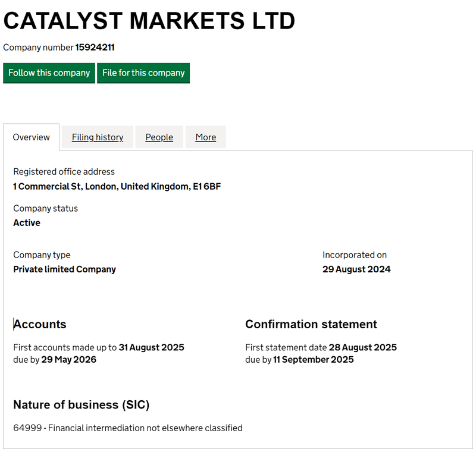The width and height of the screenshot is (476, 449).
Task: Click the Nature of business heading
Action: 81,404
